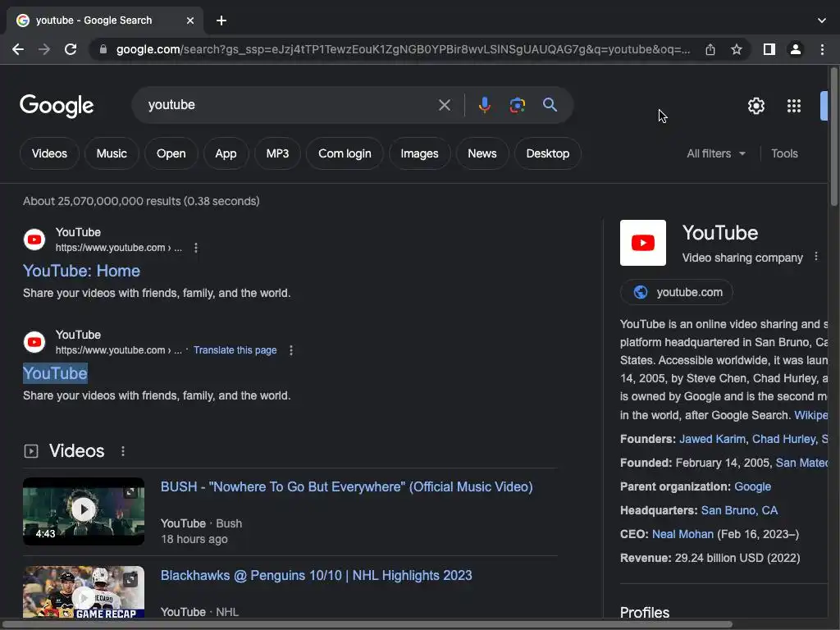Viewport: 840px width, 630px height.
Task: Share this page via address bar share icon
Action: 710,49
